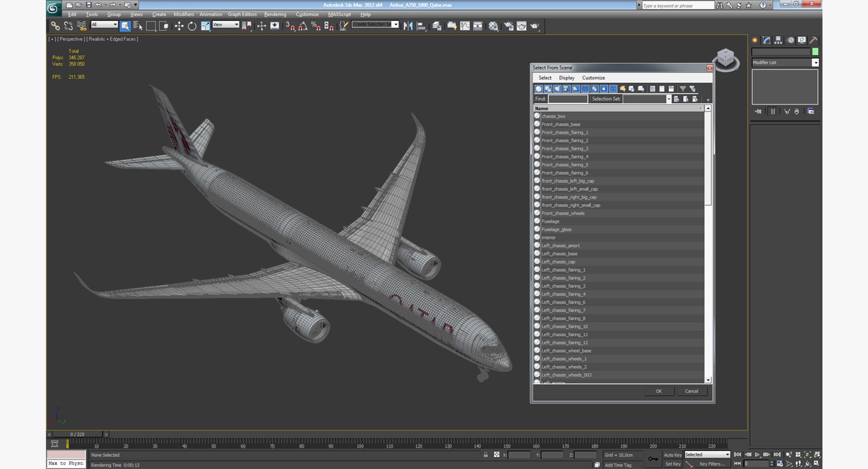Open the Customize menu in Select From Scene
868x469 pixels.
pyautogui.click(x=593, y=78)
